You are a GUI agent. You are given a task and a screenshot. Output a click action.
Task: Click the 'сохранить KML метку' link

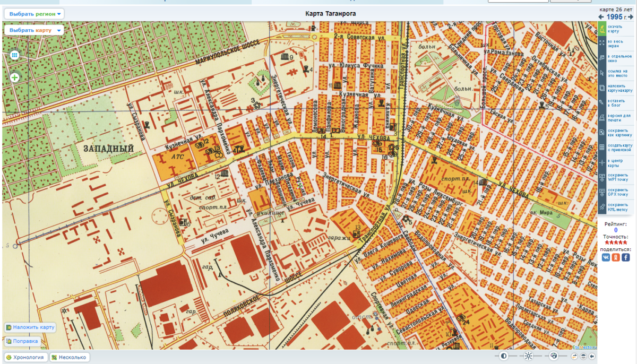(619, 207)
